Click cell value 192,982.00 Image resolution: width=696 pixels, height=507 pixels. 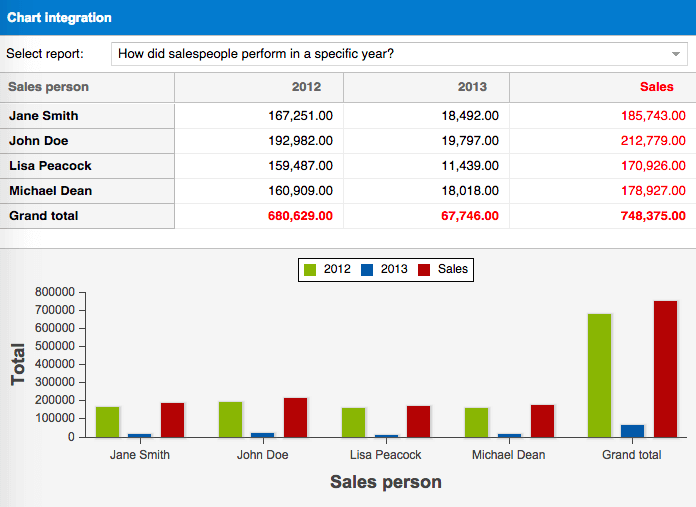click(x=301, y=141)
